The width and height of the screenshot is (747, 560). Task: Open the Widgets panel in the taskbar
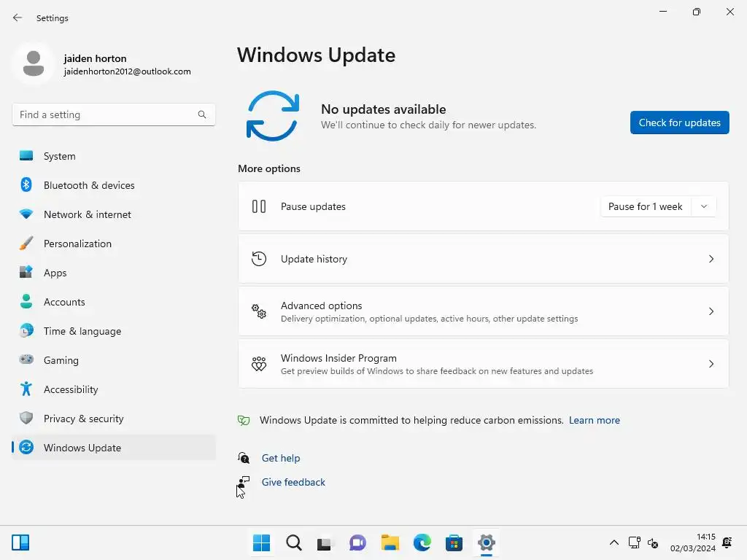tap(20, 542)
